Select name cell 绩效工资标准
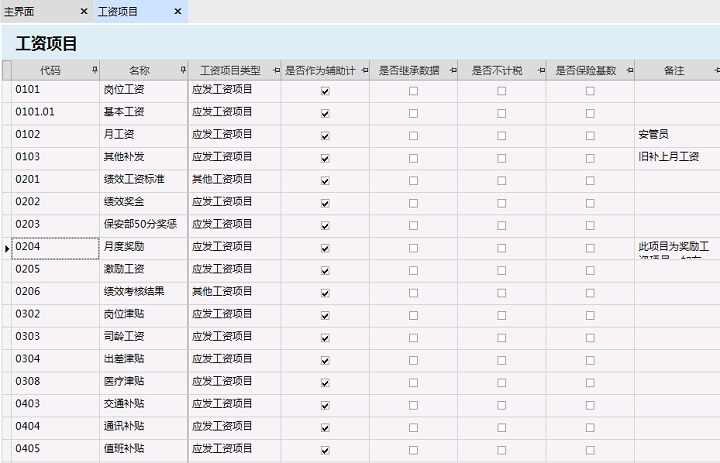The height and width of the screenshot is (463, 720). pyautogui.click(x=143, y=181)
